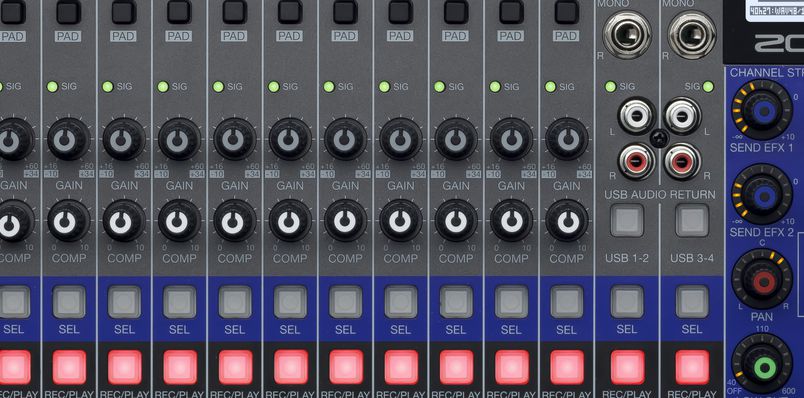804x398 pixels.
Task: Toggle the USB 3-4 audio return button
Action: coord(692,221)
